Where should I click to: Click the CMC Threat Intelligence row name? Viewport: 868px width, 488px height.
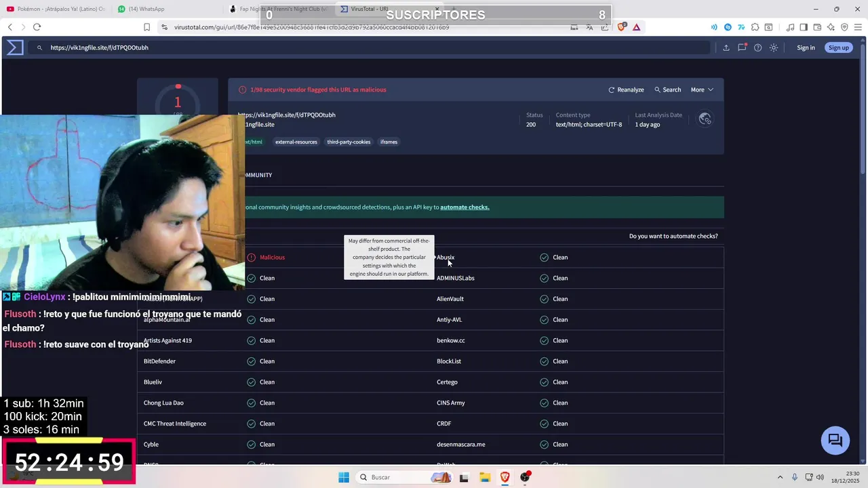tap(175, 424)
